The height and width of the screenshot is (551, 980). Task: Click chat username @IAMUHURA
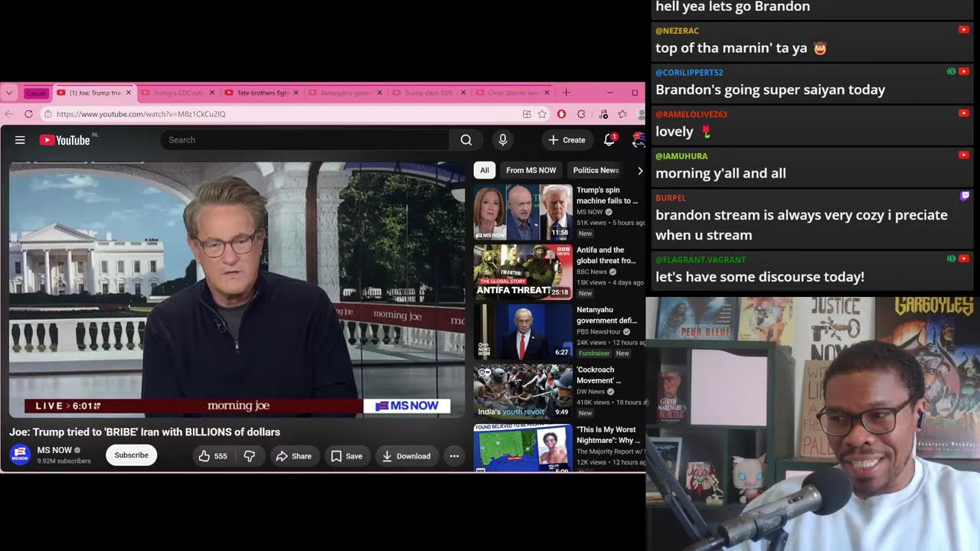click(x=681, y=156)
